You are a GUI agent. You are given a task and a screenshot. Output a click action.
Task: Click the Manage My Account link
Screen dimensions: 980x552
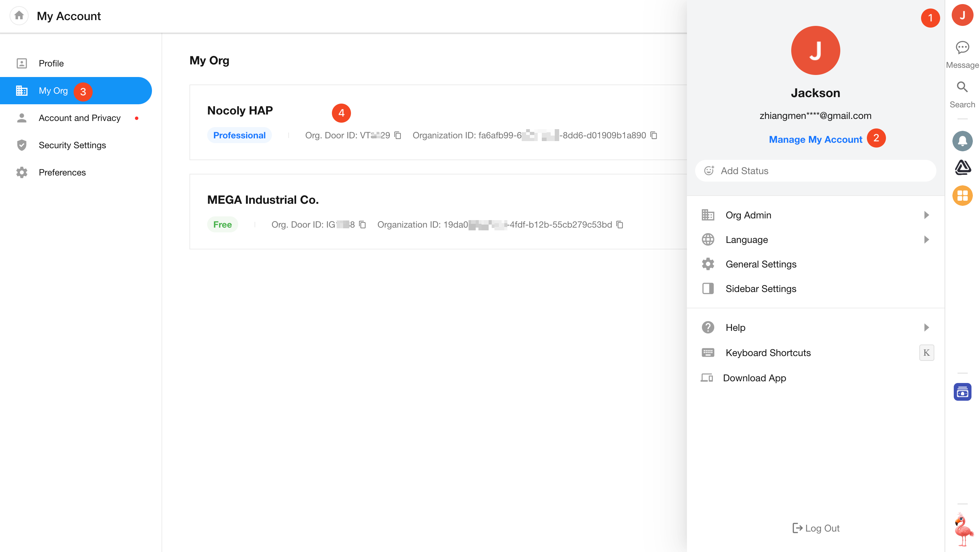coord(815,140)
